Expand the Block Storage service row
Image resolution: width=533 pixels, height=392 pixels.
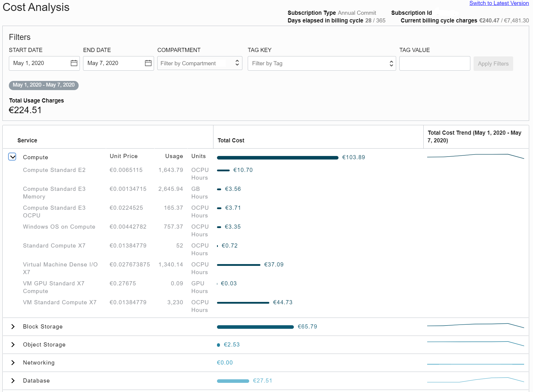(13, 326)
